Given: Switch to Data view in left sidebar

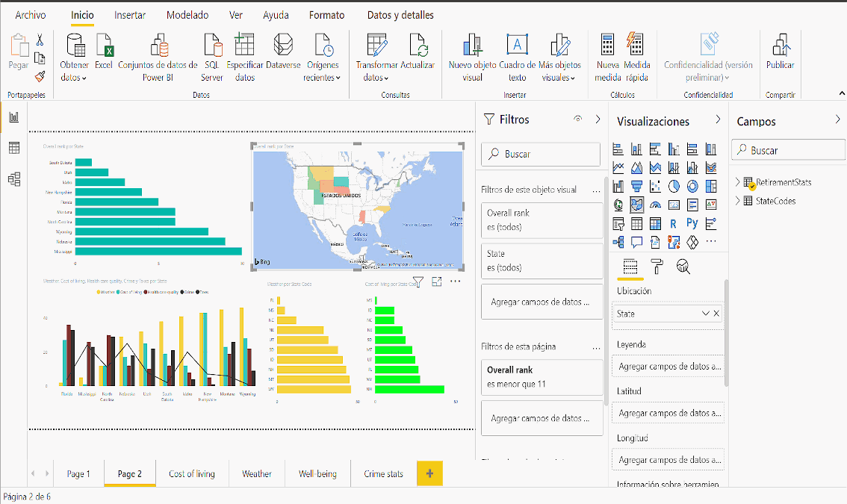Looking at the screenshot, I should [x=14, y=148].
